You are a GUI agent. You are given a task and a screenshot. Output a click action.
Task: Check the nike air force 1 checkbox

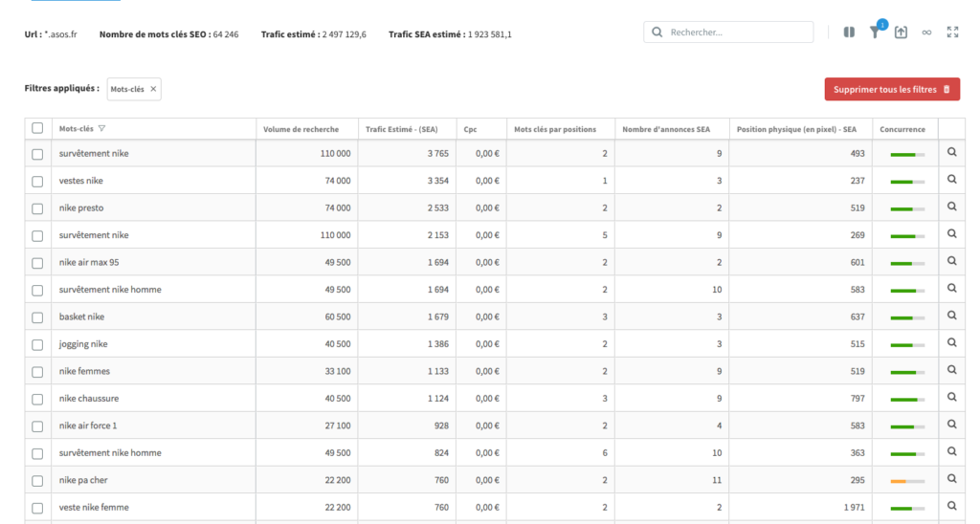37,426
